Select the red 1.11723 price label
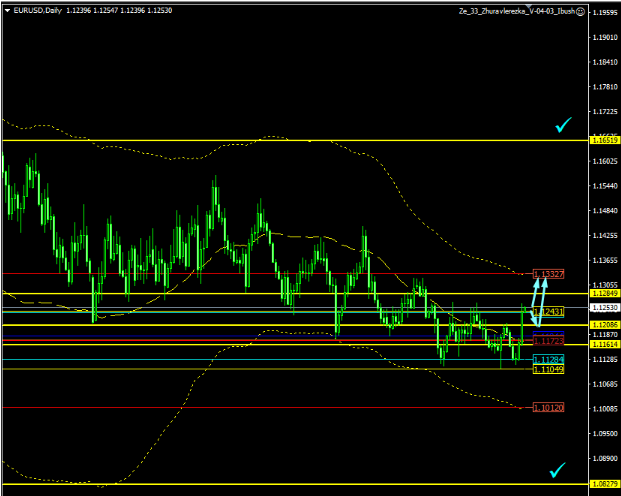The image size is (621, 496). click(549, 341)
